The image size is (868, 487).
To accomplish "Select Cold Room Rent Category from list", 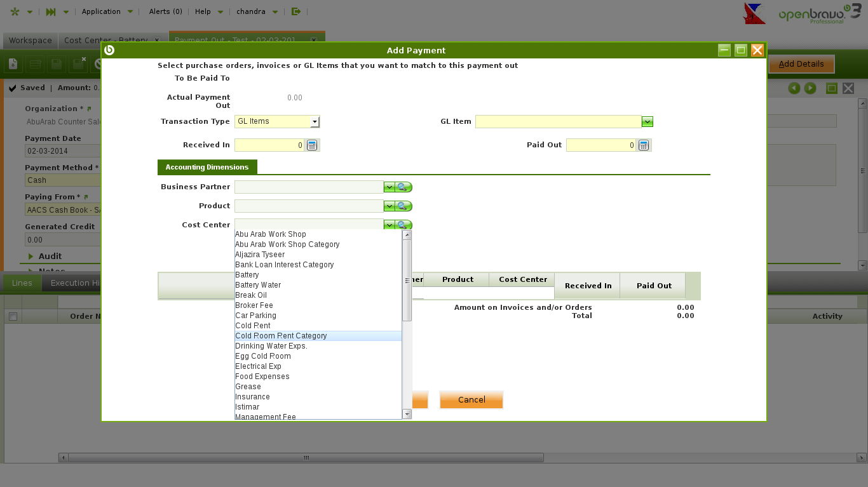I will 281,336.
